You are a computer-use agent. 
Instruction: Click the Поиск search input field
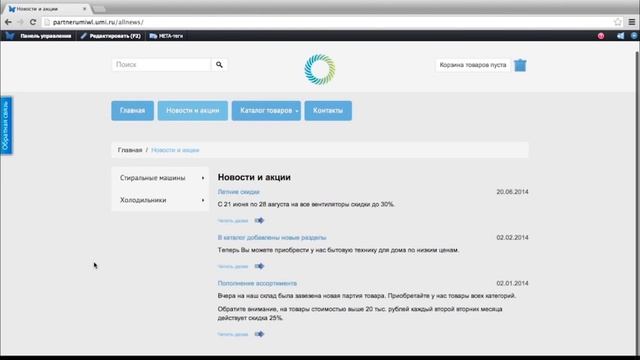coord(161,64)
